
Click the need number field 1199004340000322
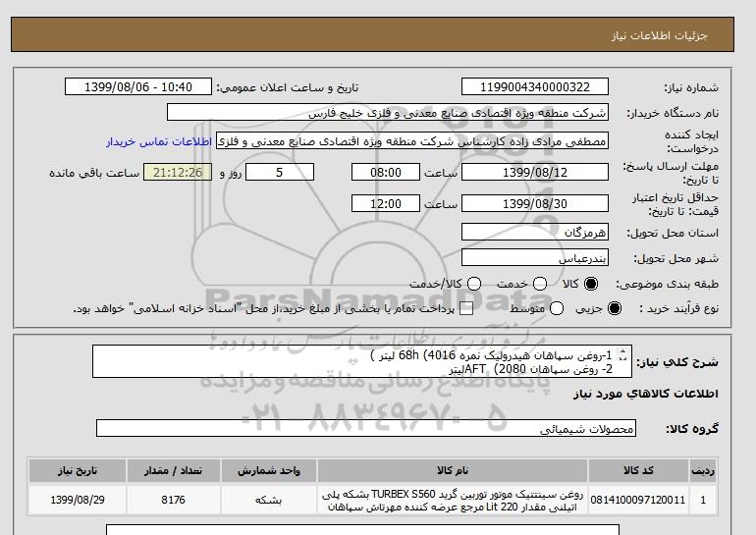(535, 86)
